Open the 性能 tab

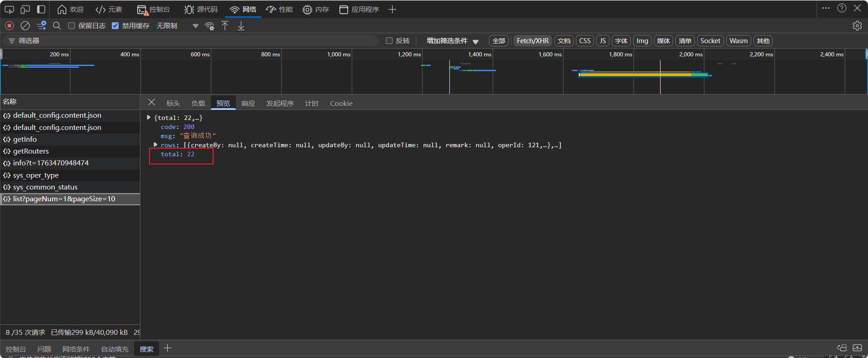tap(279, 9)
